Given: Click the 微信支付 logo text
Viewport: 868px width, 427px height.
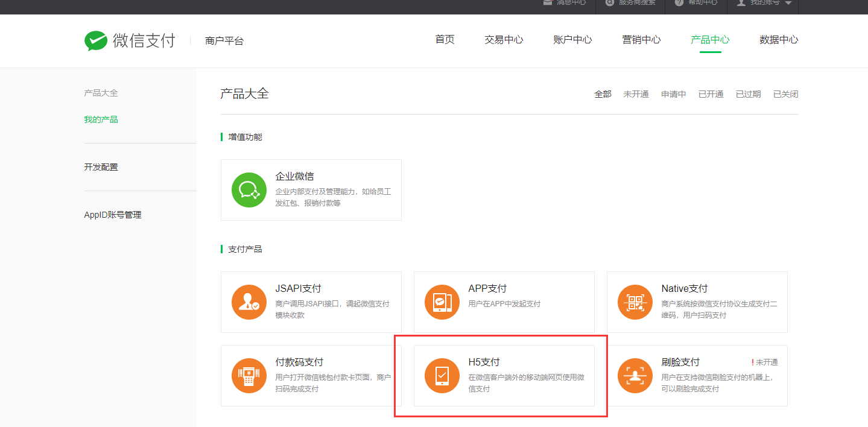Looking at the screenshot, I should click(x=144, y=40).
